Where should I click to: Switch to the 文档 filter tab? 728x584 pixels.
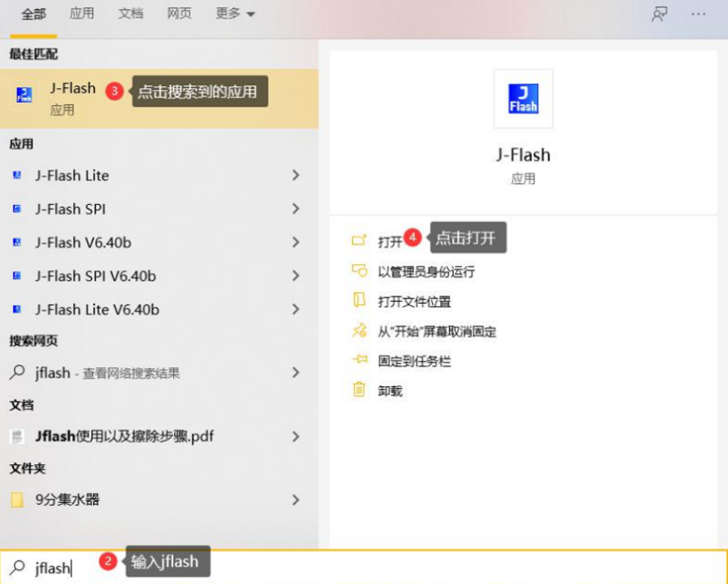point(131,14)
